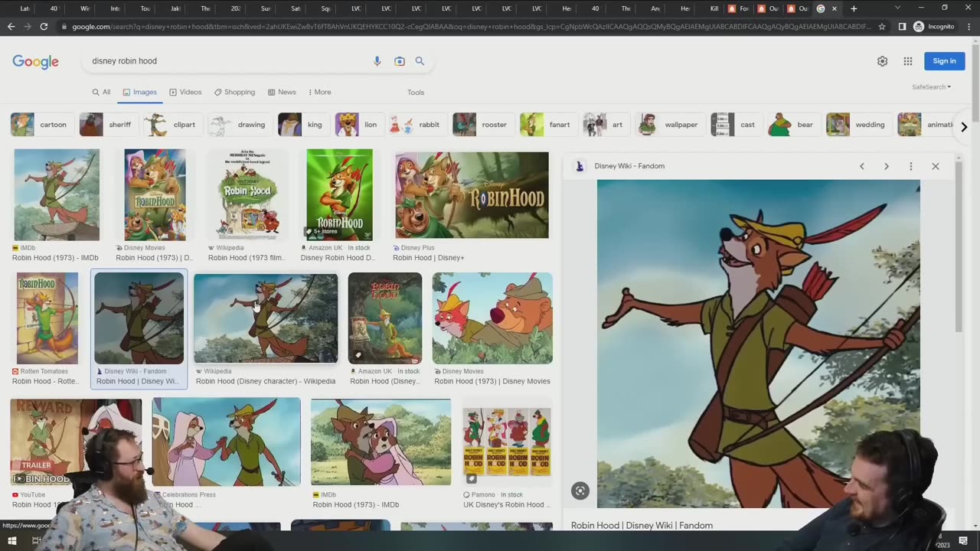
Task: Switch to the News tab
Action: [282, 92]
